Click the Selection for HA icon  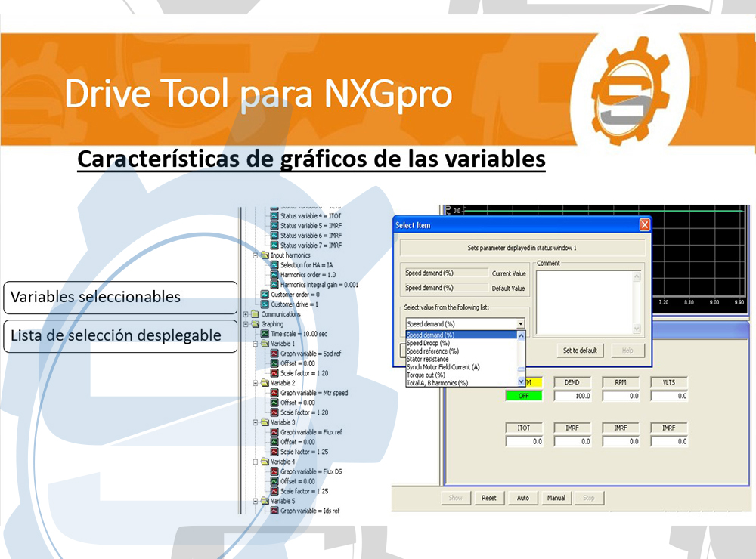274,265
